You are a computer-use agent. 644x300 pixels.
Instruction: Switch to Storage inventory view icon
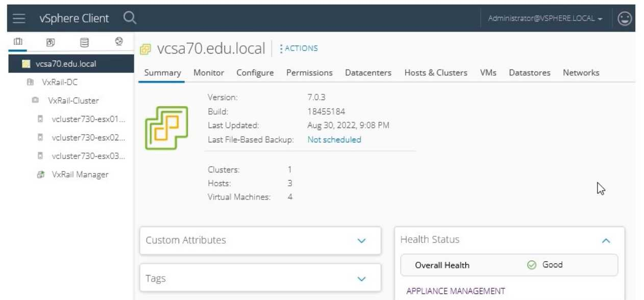pyautogui.click(x=84, y=42)
